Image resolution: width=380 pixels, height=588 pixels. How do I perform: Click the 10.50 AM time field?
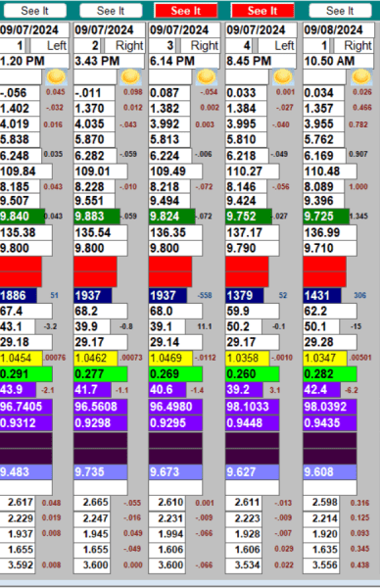point(338,61)
